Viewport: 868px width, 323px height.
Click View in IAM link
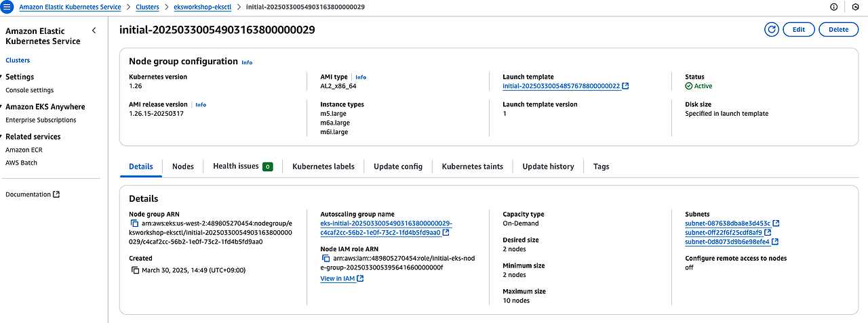(x=342, y=278)
